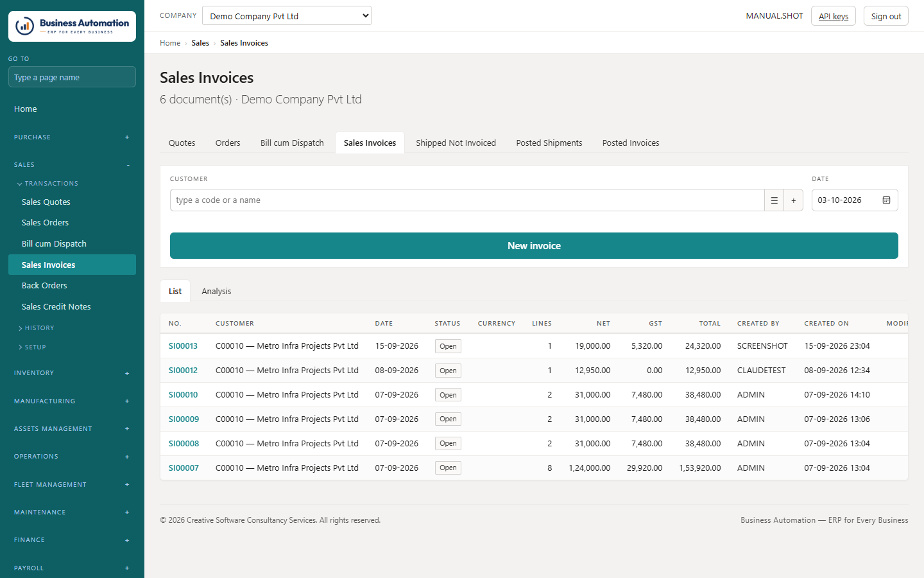This screenshot has width=924, height=578.
Task: Collapse the Sales menu section
Action: click(x=72, y=165)
